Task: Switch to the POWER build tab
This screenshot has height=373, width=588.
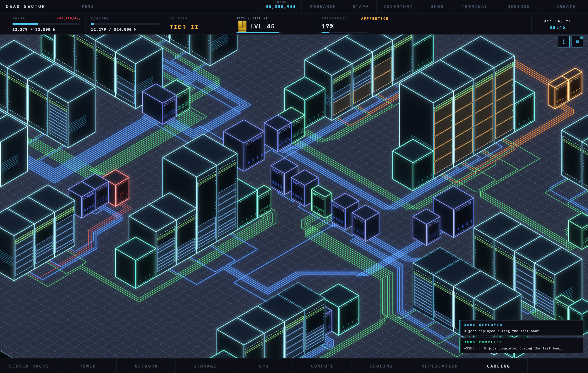Action: [x=87, y=366]
